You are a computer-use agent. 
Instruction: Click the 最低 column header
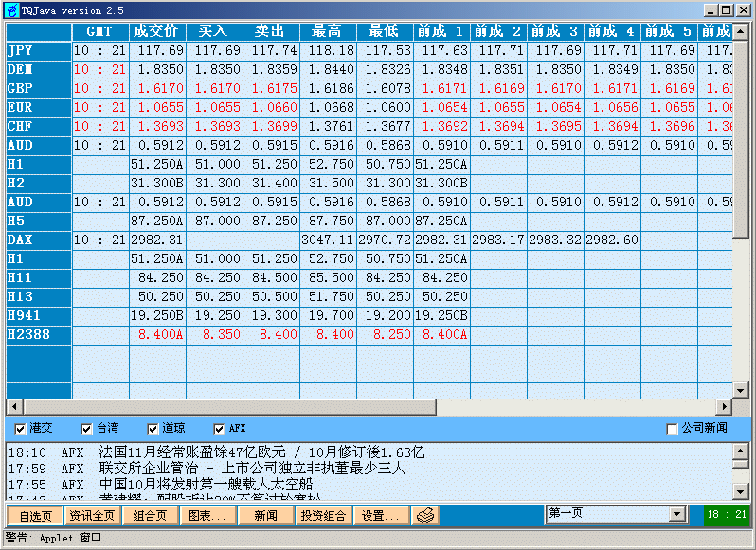coord(385,32)
